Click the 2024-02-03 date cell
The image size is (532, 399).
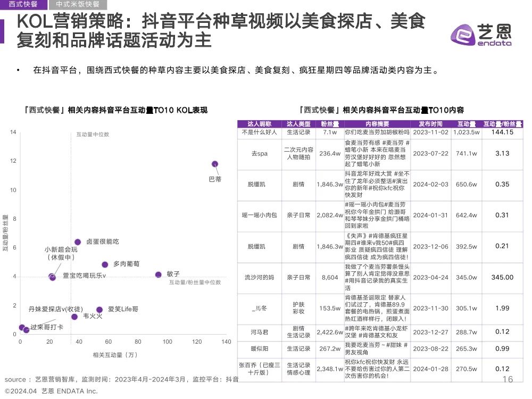click(x=430, y=185)
